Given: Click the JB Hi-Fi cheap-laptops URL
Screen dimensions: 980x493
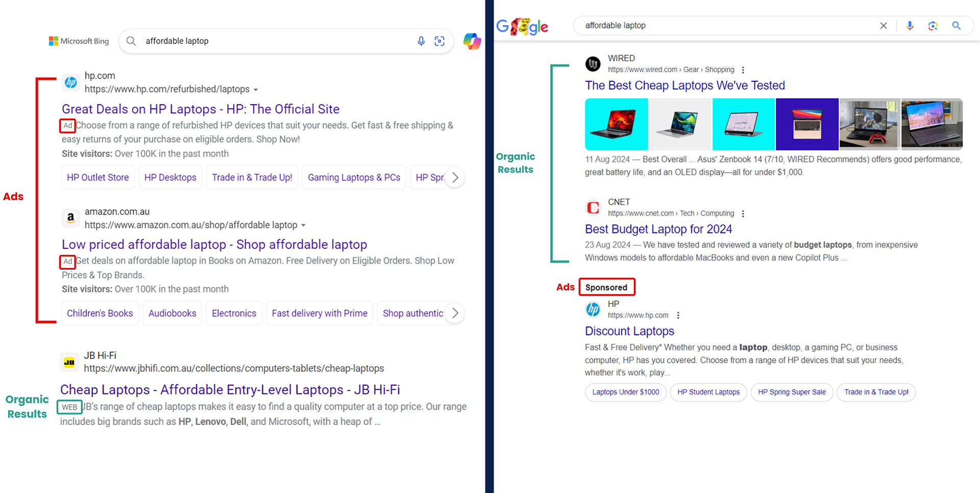Looking at the screenshot, I should (234, 368).
